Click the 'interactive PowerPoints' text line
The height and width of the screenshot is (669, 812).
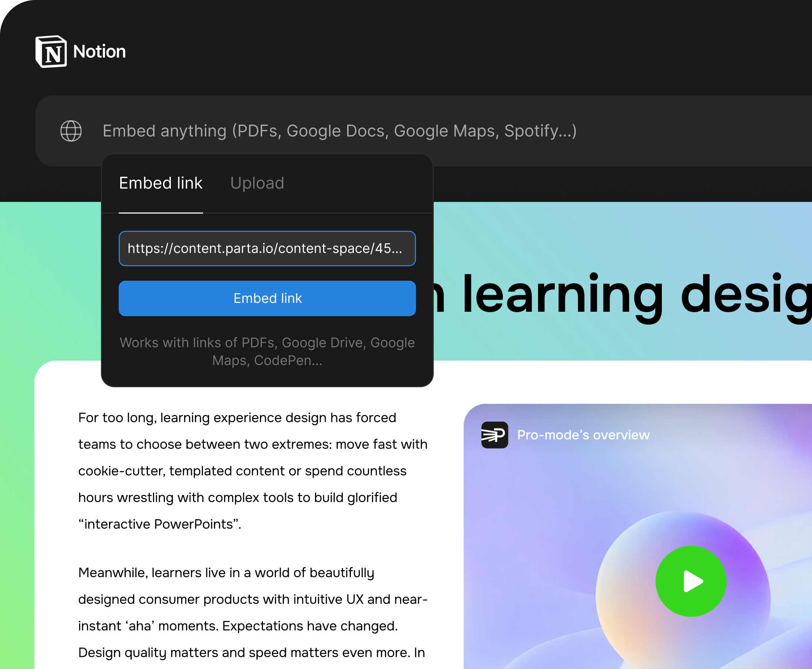point(159,524)
